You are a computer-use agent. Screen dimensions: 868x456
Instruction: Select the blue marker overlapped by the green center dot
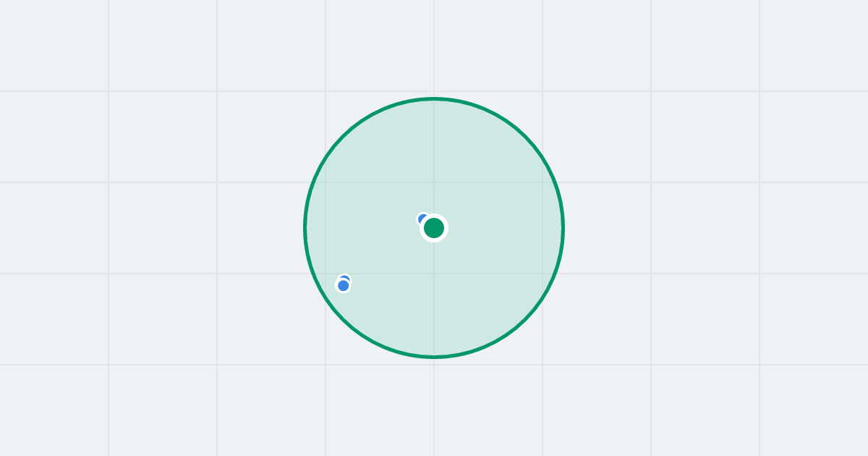[422, 218]
